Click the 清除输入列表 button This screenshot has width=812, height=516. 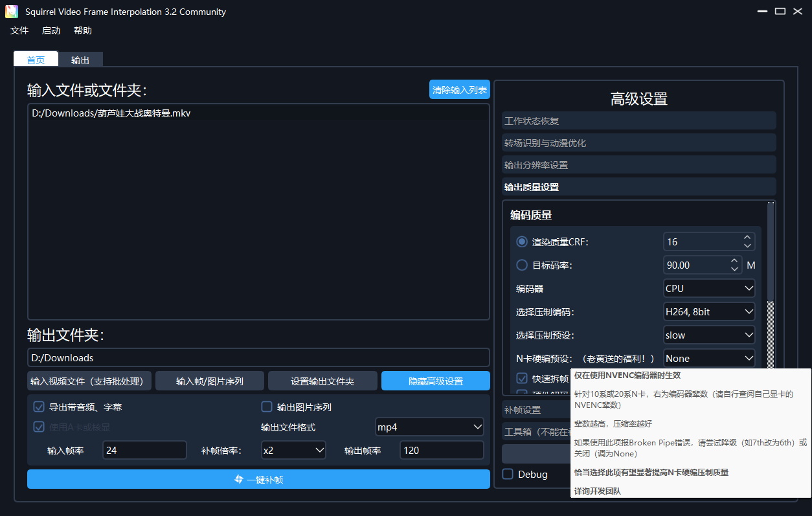(x=459, y=90)
